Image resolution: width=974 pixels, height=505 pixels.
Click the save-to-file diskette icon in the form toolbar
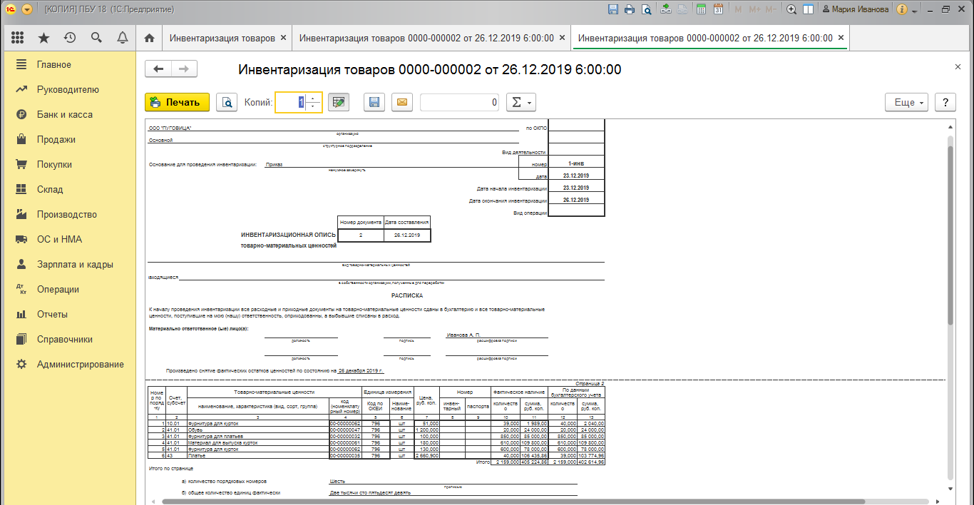[374, 103]
